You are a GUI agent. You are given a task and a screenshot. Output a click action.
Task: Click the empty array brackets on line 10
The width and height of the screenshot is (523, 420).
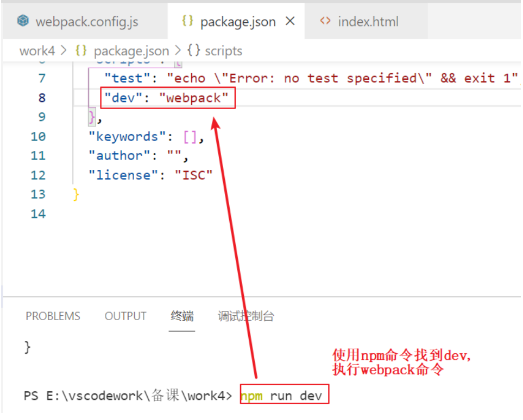point(190,137)
